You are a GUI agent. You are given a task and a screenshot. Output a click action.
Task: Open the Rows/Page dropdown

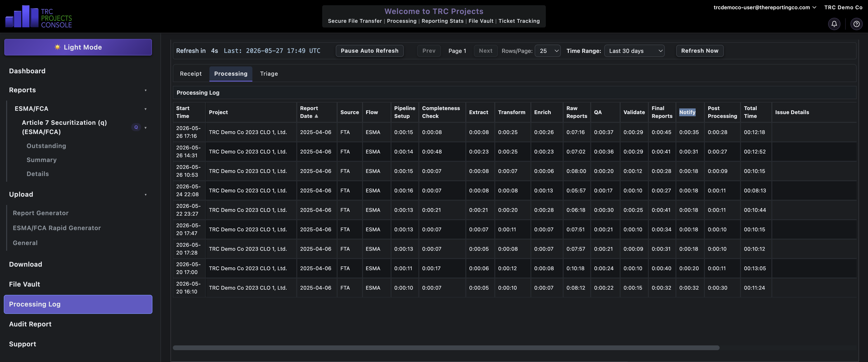pos(547,51)
